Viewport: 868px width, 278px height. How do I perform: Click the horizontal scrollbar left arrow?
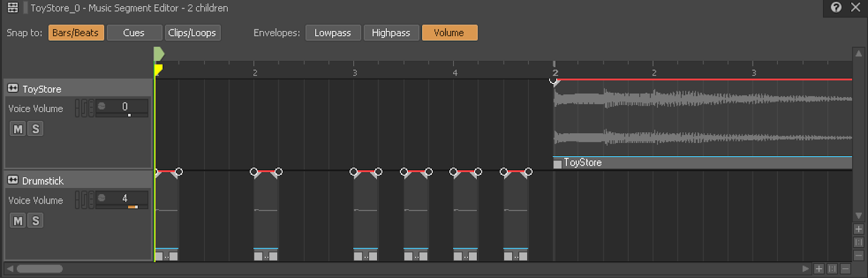[10, 268]
